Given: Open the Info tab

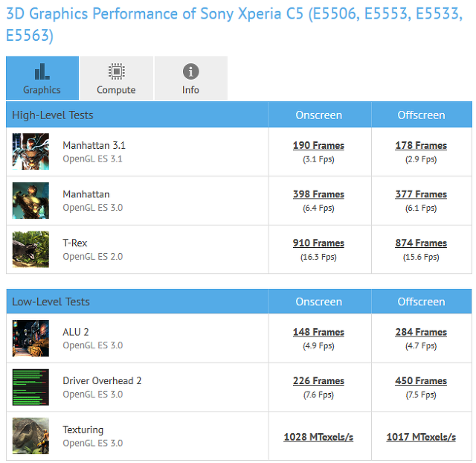Looking at the screenshot, I should [191, 77].
